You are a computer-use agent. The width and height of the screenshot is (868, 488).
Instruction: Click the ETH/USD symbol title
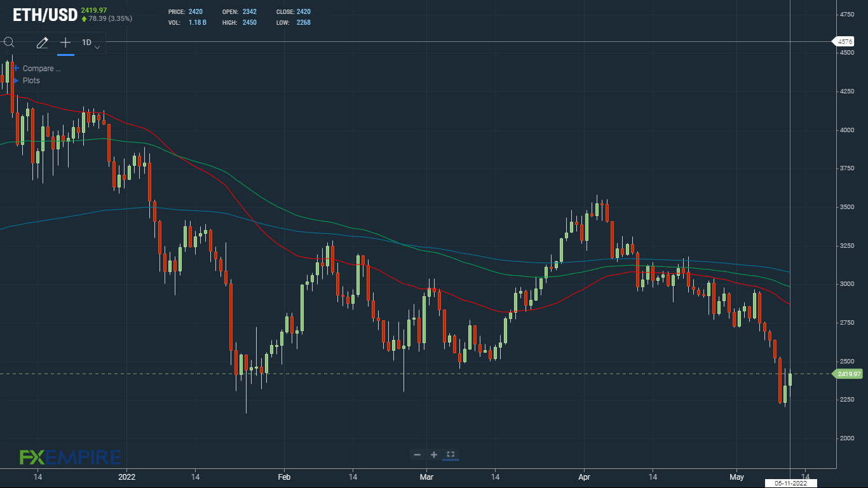[45, 14]
